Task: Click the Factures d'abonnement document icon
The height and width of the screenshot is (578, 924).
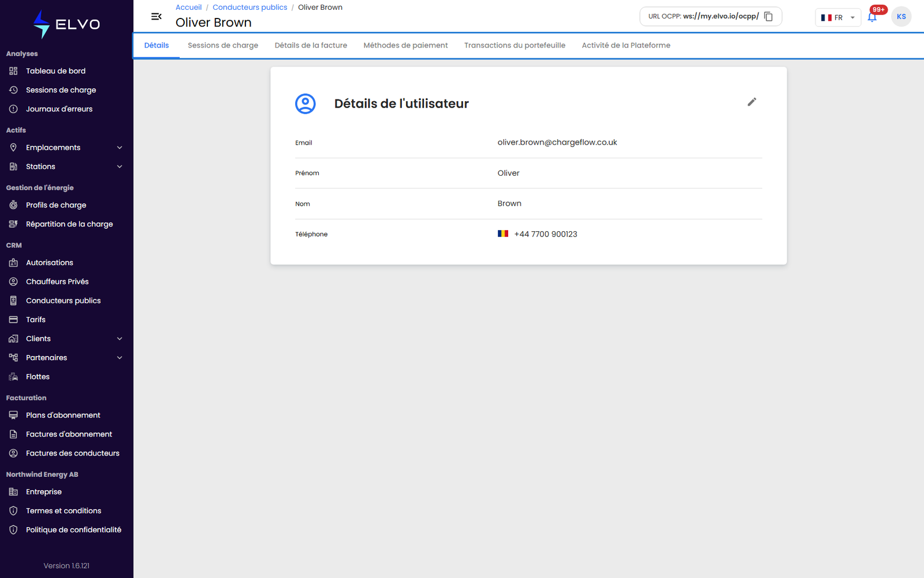Action: (x=13, y=434)
